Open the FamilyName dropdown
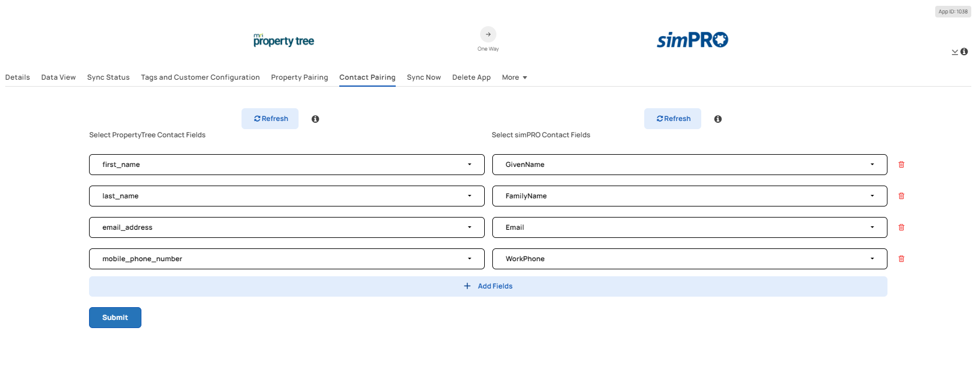 click(x=690, y=196)
